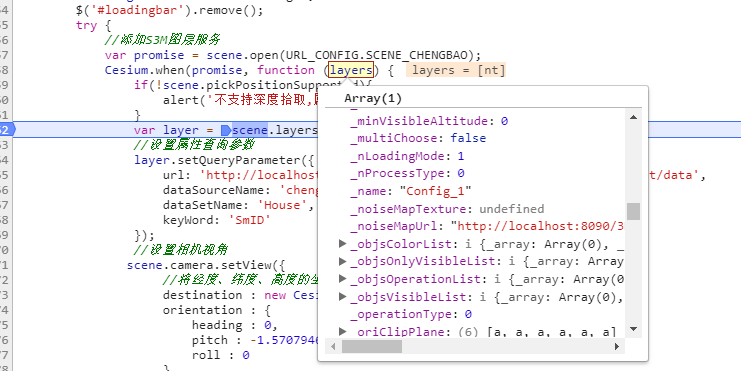Click the highlighted layers parameter

(x=352, y=70)
